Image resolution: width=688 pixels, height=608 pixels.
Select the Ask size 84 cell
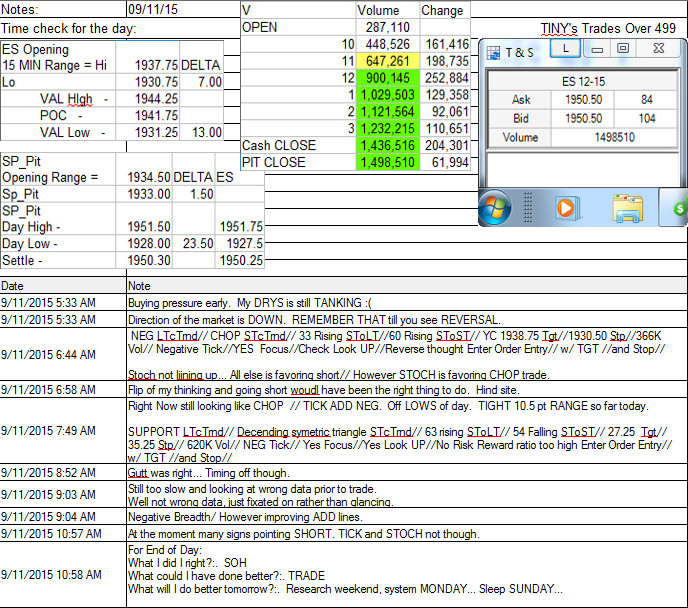(646, 100)
